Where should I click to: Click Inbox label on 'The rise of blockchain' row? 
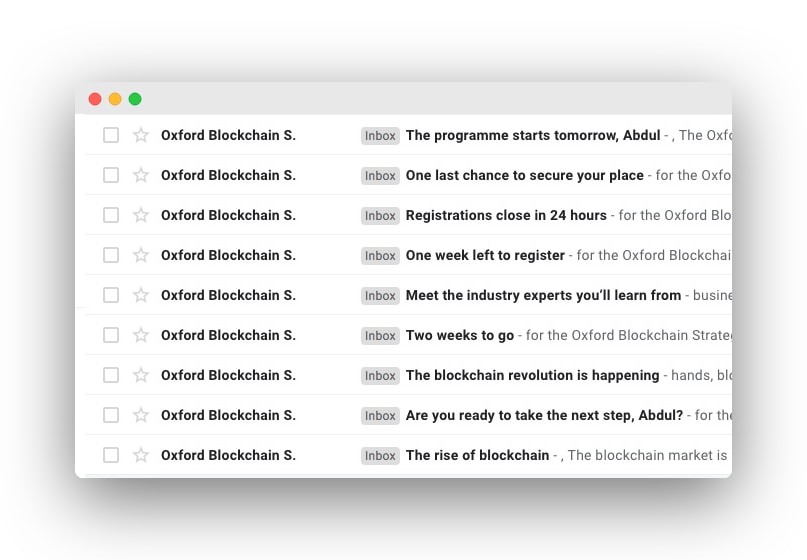click(x=380, y=456)
